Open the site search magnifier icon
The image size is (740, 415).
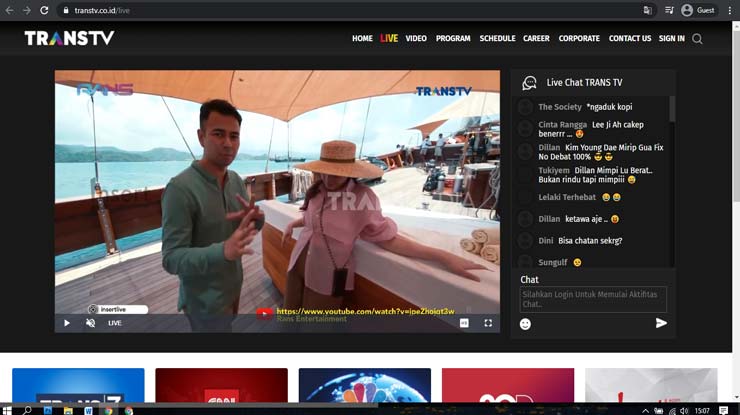click(697, 39)
